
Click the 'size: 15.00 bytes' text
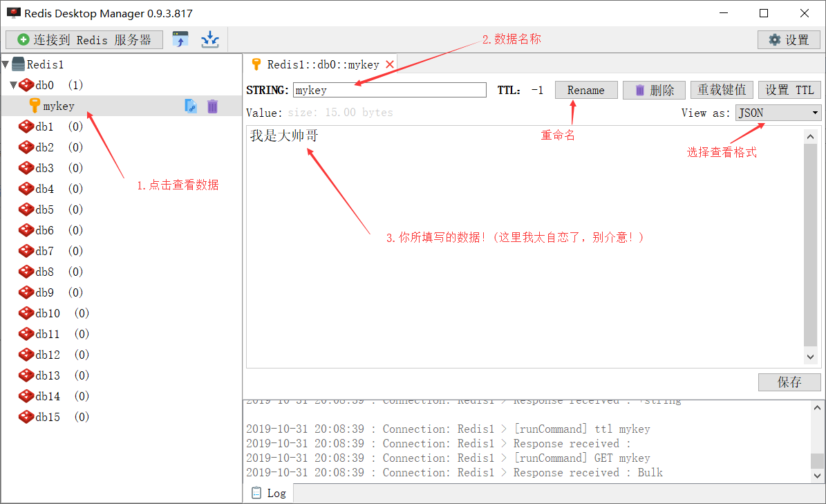tap(340, 113)
